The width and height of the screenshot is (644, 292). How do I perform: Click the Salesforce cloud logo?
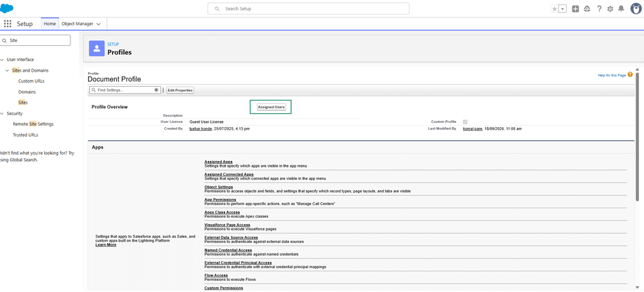(x=6, y=8)
